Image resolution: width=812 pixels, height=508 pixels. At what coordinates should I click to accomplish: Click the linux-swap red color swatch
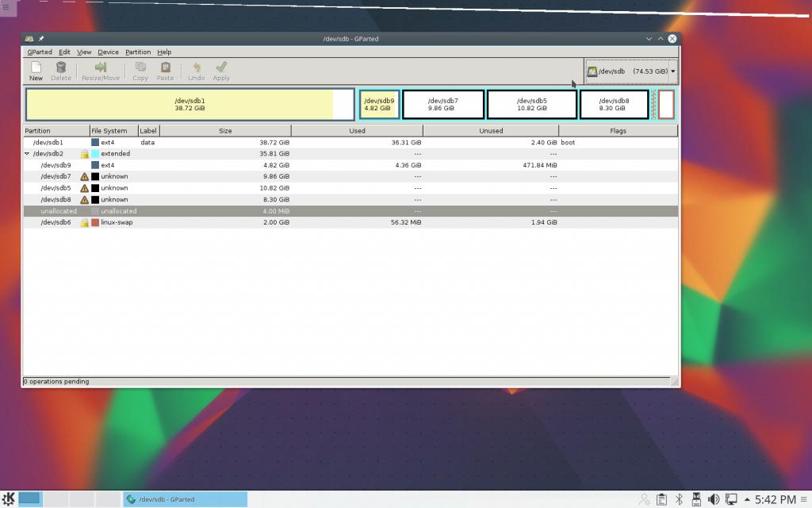tap(95, 223)
